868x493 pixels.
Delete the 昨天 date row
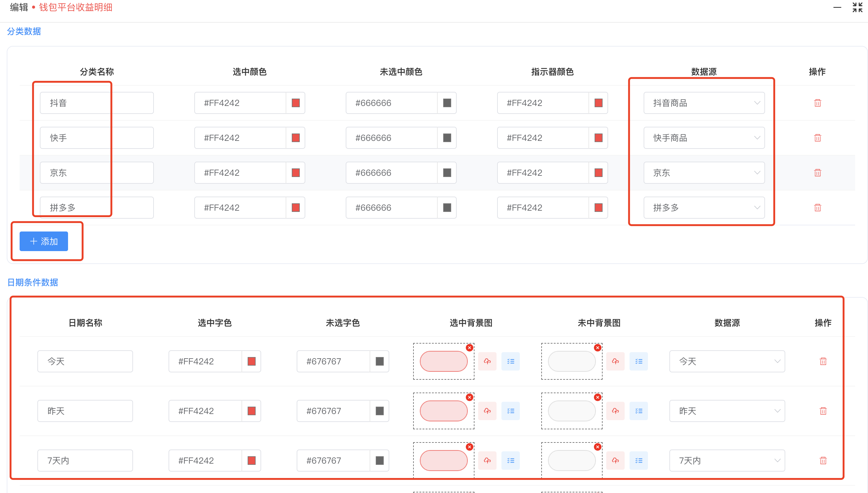click(823, 411)
